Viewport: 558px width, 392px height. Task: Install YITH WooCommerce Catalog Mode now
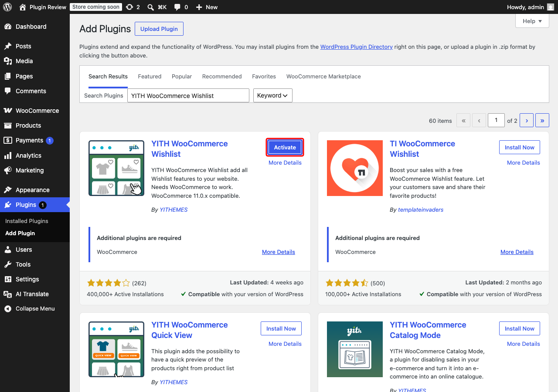tap(520, 328)
